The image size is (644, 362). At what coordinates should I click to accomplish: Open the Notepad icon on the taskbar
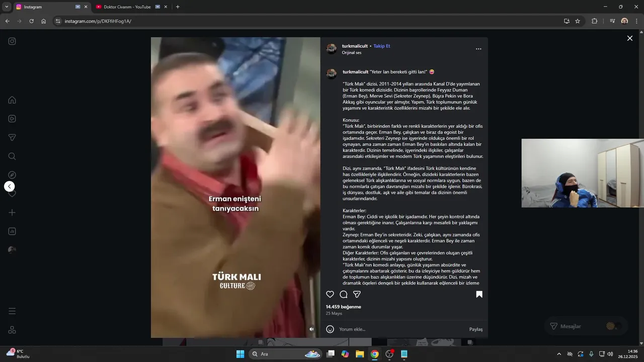404,354
